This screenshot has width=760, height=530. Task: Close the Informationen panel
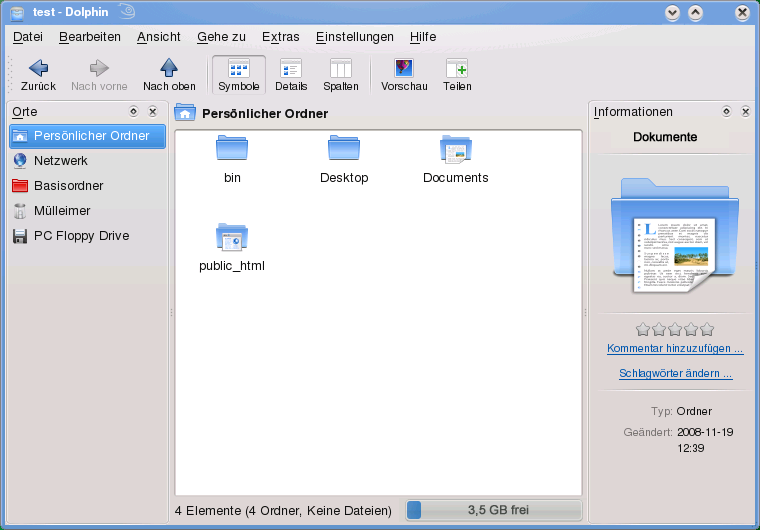click(x=745, y=112)
